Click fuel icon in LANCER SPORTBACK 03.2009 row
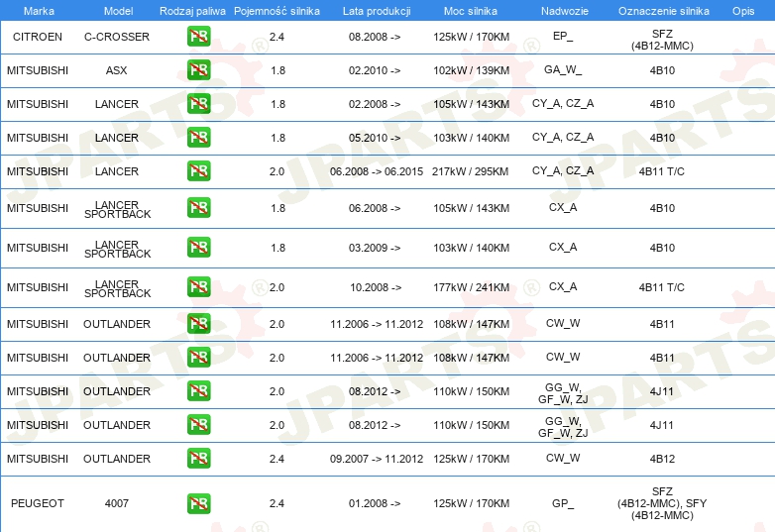The width and height of the screenshot is (775, 532). pyautogui.click(x=198, y=248)
